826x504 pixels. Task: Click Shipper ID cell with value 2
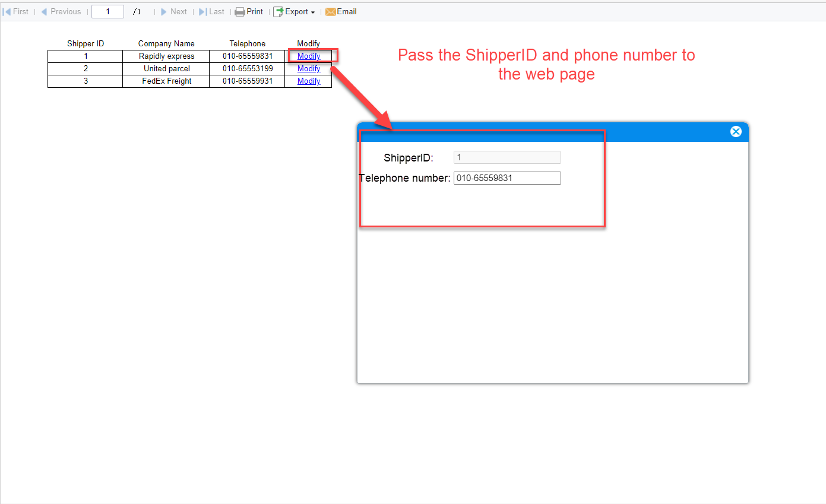tap(86, 69)
